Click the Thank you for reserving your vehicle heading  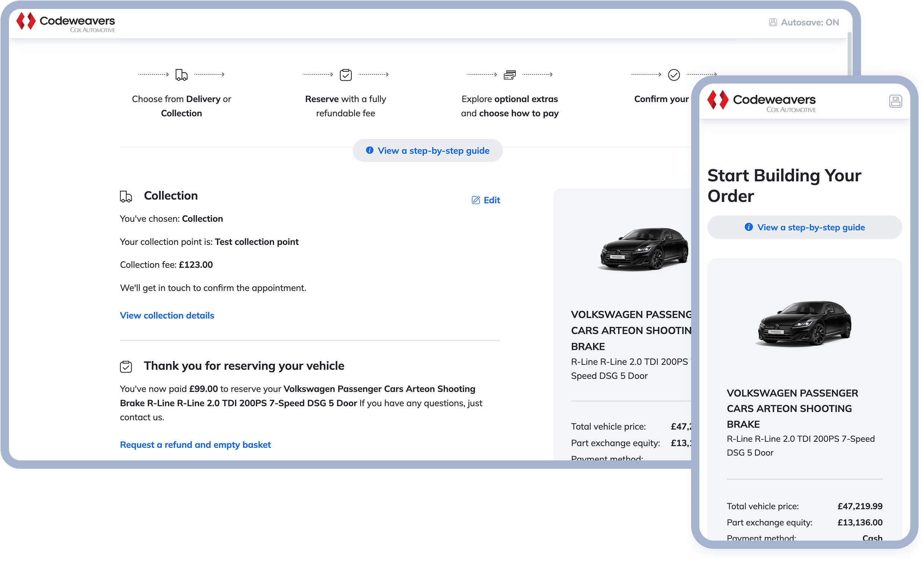244,366
